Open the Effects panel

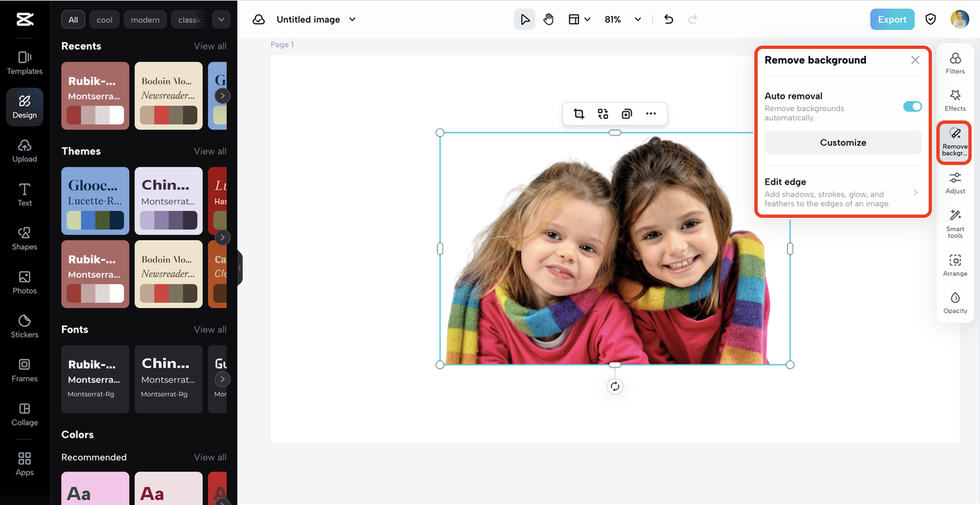(955, 99)
